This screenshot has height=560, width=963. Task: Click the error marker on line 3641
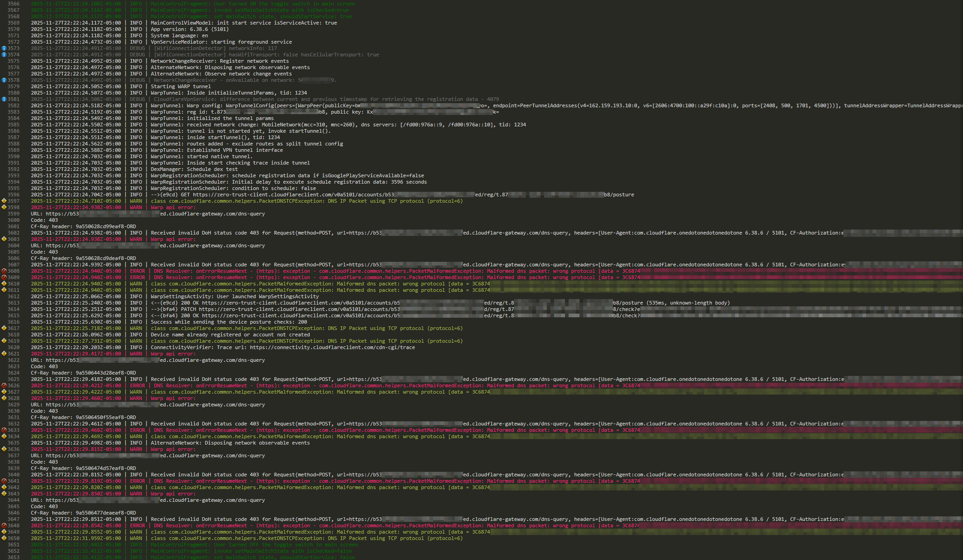(x=4, y=481)
